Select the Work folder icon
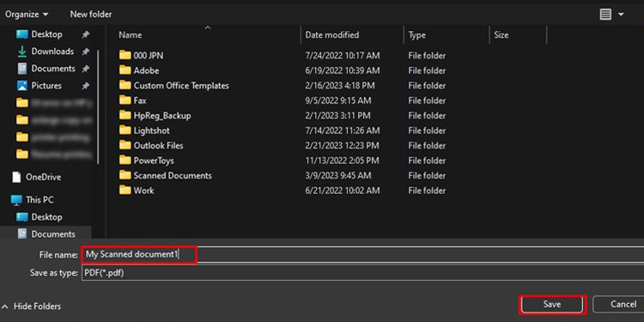 pyautogui.click(x=125, y=190)
